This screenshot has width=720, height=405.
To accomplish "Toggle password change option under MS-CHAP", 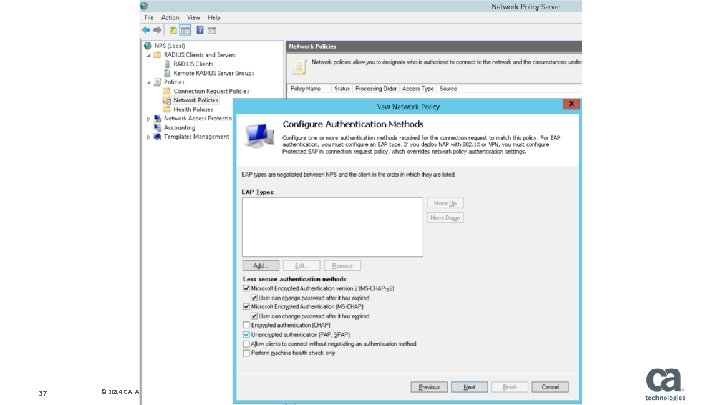I will click(x=254, y=316).
